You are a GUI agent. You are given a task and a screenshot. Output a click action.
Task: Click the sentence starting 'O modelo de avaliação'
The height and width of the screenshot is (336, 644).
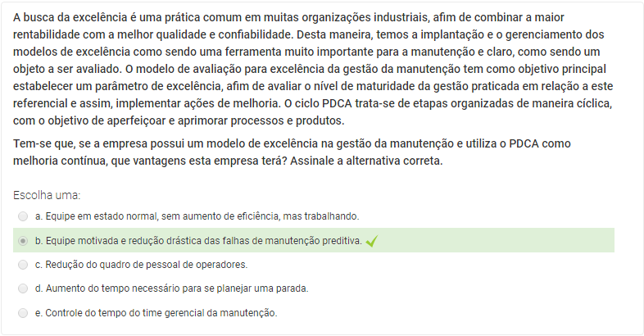313,86
